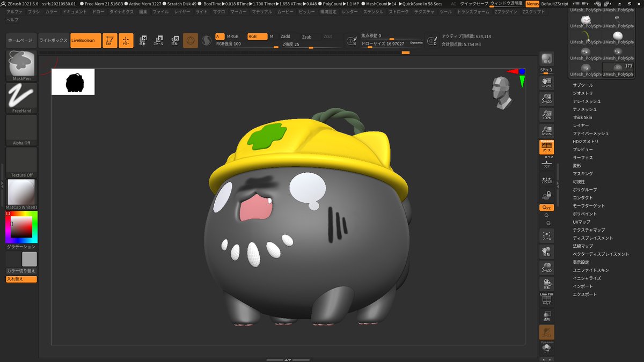The width and height of the screenshot is (644, 362).
Task: Click the Zoom2D canvas icon
Action: 546,98
